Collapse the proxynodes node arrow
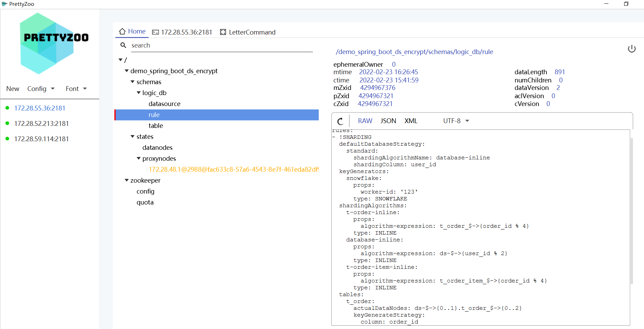644x329 pixels. point(139,158)
